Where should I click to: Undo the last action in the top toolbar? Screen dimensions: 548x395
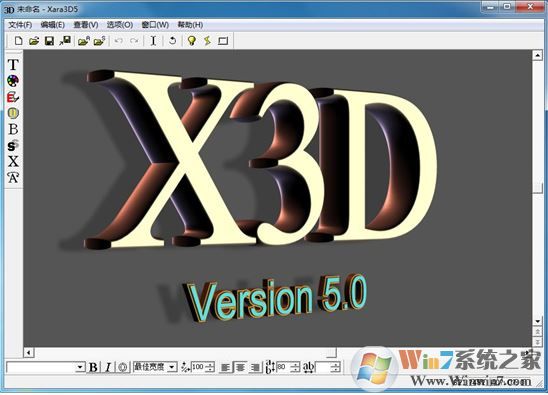(x=119, y=41)
